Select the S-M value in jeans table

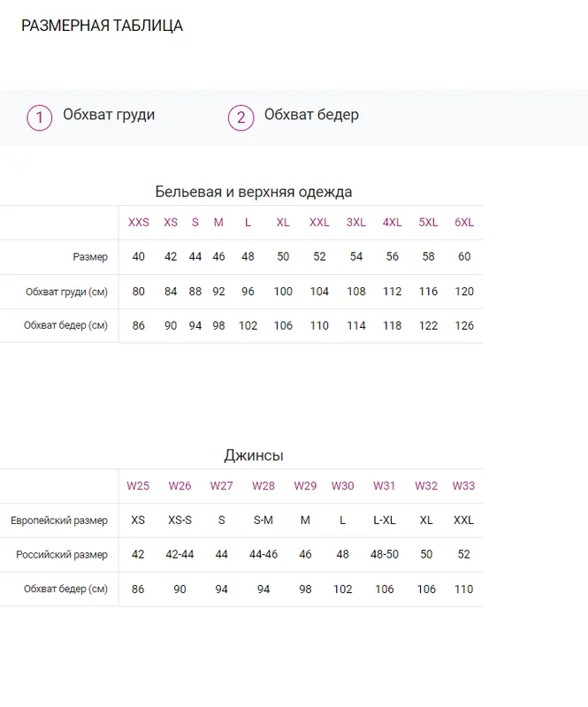(x=263, y=521)
